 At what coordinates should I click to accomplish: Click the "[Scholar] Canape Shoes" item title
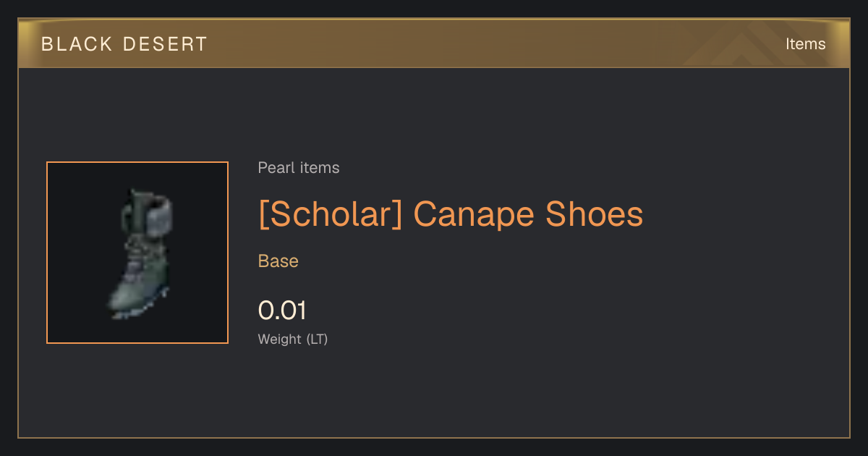[451, 214]
